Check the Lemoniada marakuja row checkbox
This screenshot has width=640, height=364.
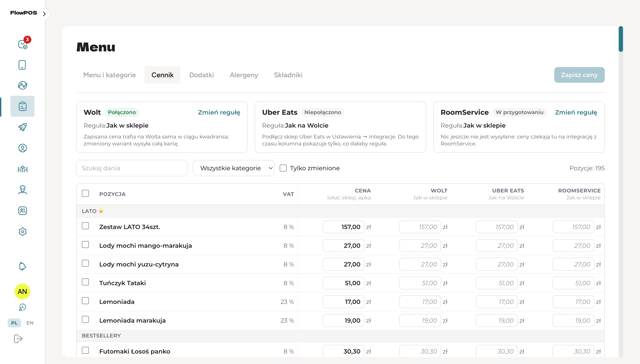point(85,320)
